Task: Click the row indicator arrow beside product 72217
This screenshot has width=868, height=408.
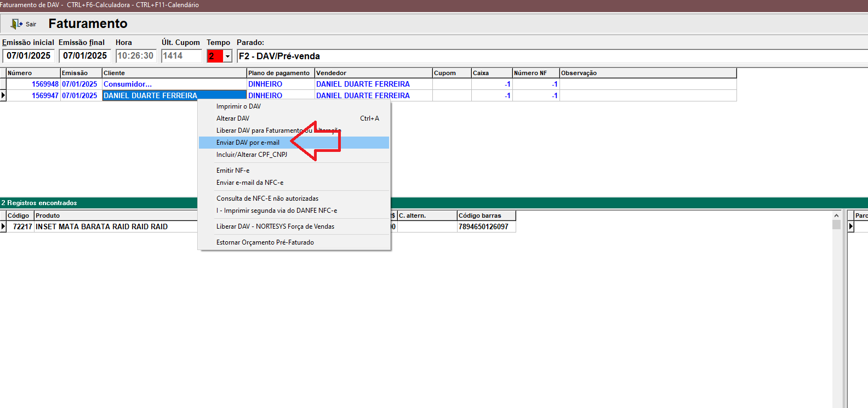Action: (3, 226)
